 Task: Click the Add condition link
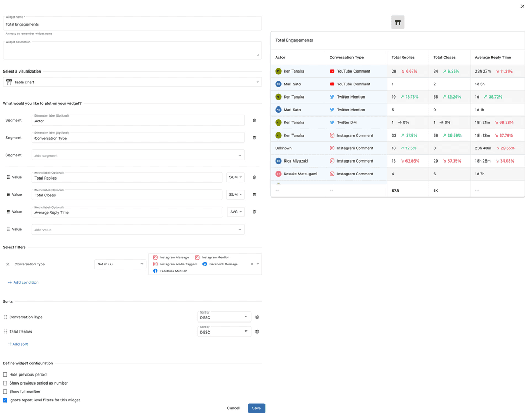(23, 282)
